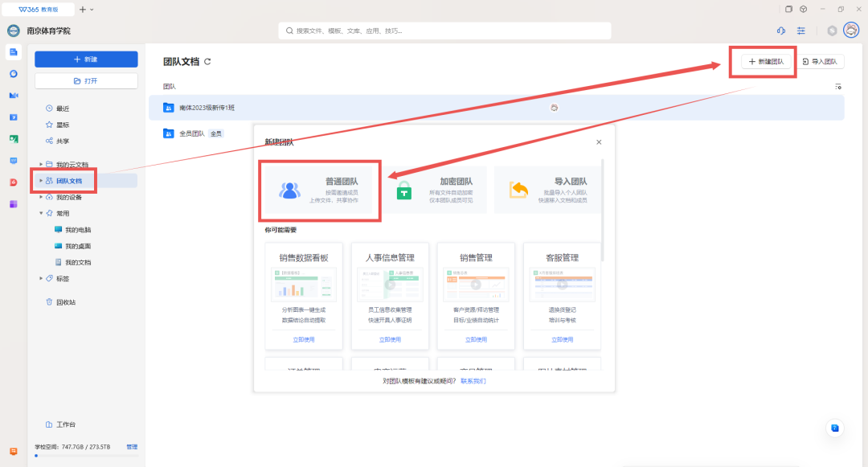Click the 导入团队 button at top right

click(820, 61)
